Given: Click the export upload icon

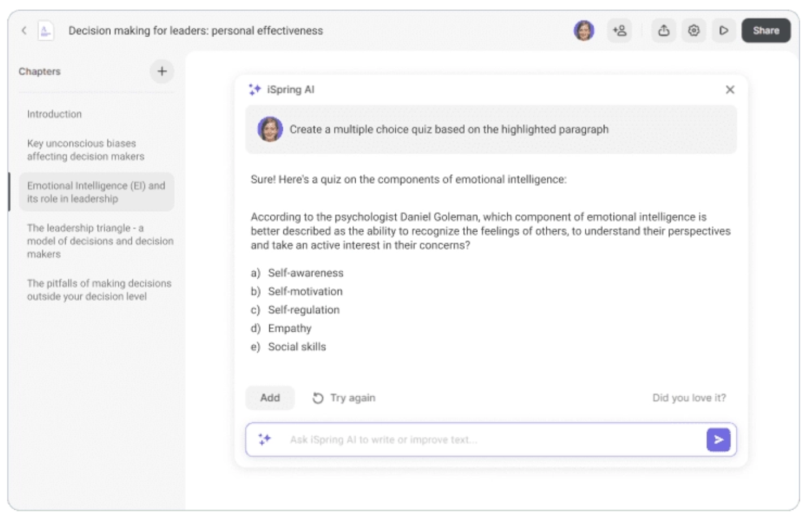Looking at the screenshot, I should tap(664, 31).
